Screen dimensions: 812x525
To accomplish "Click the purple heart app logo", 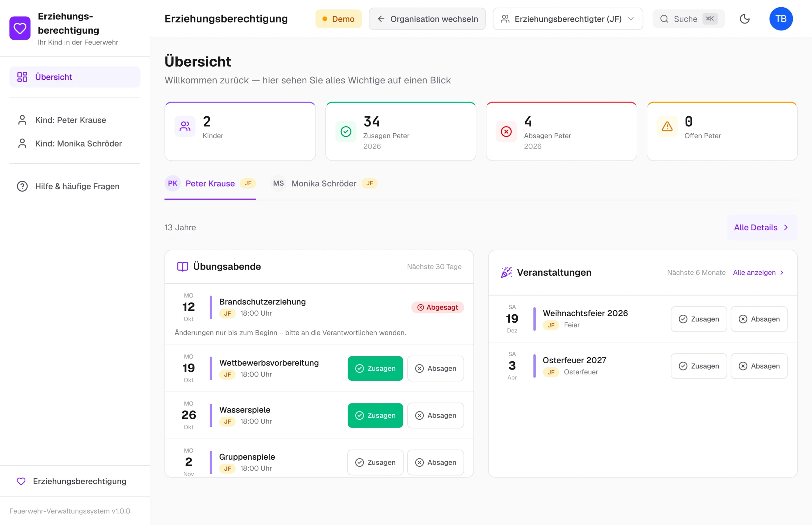I will 20,28.
